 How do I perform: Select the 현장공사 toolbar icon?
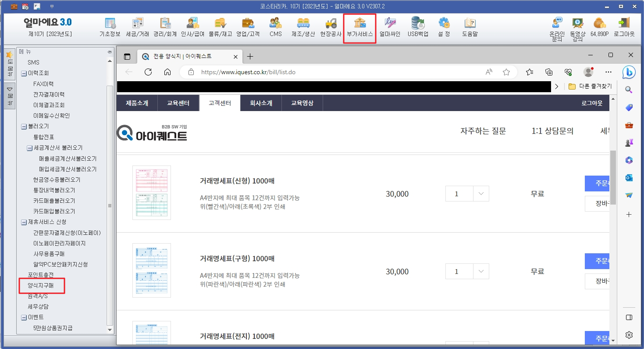click(x=331, y=27)
